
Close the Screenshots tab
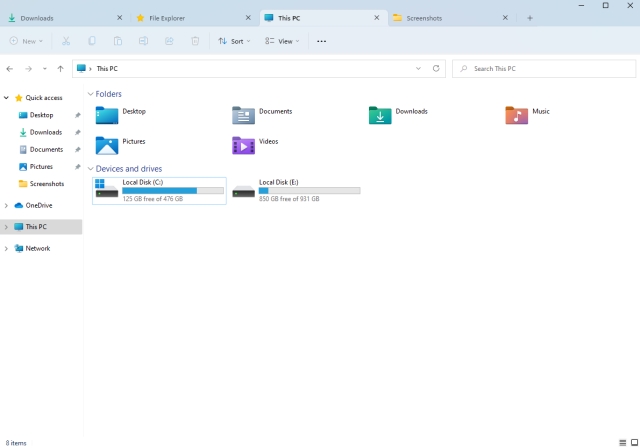point(505,18)
